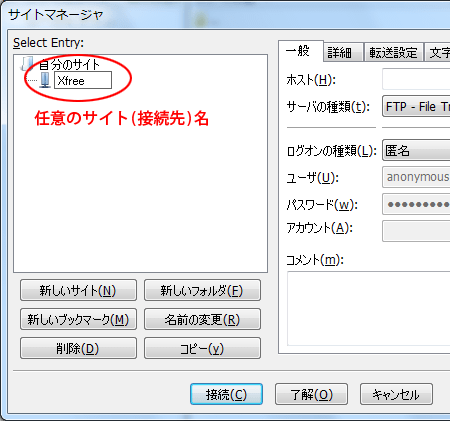This screenshot has height=422, width=450.
Task: Click inside the コメント text area
Action: 368,308
